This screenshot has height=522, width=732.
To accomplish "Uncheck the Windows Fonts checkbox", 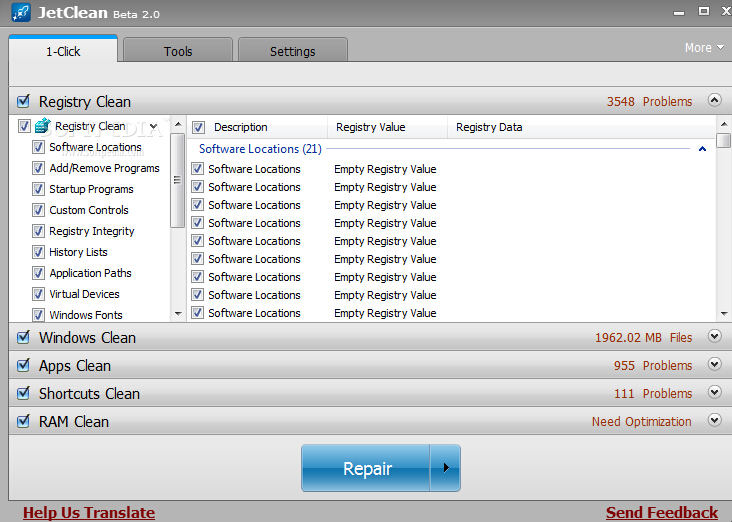I will pyautogui.click(x=38, y=315).
